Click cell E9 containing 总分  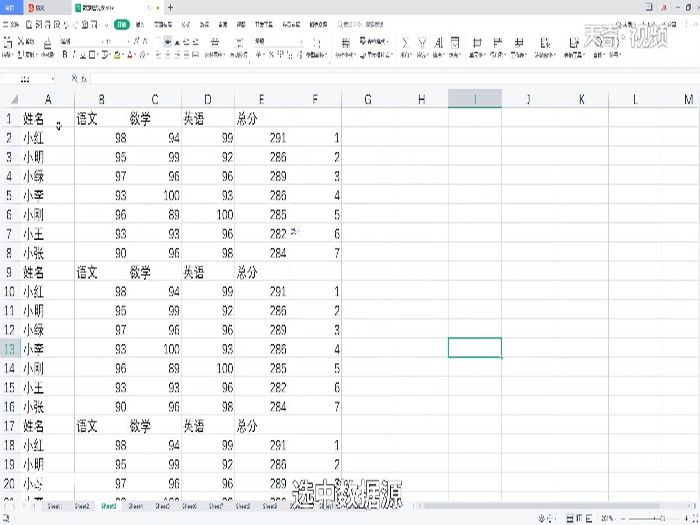(x=261, y=272)
